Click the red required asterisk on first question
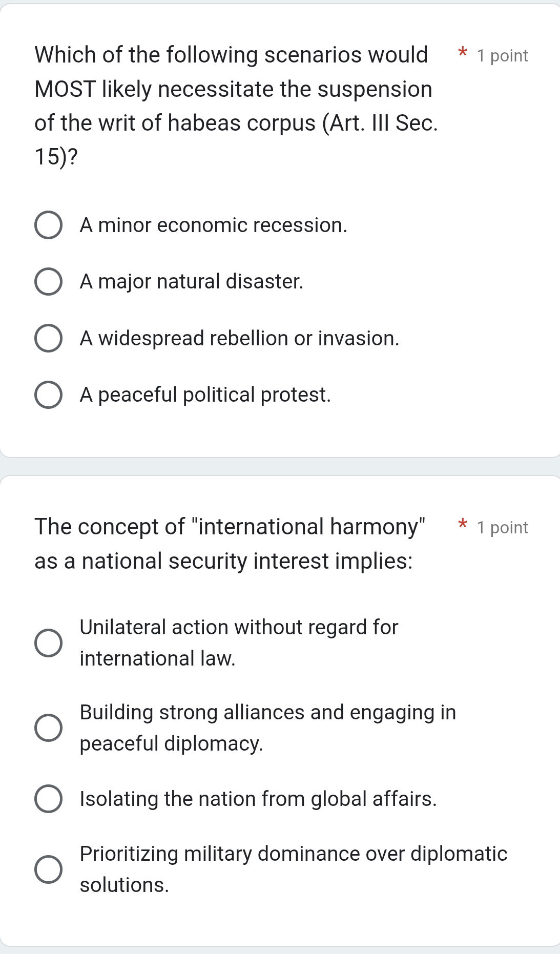The width and height of the screenshot is (560, 954). click(462, 54)
